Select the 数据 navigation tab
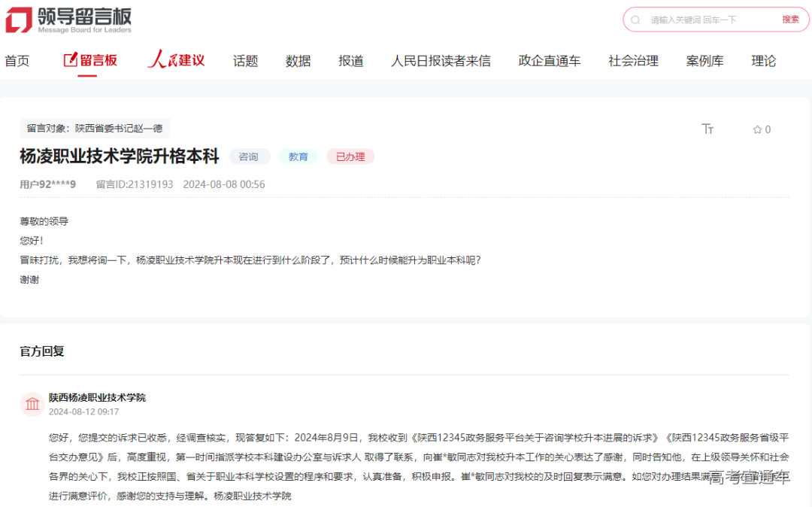 pos(298,61)
